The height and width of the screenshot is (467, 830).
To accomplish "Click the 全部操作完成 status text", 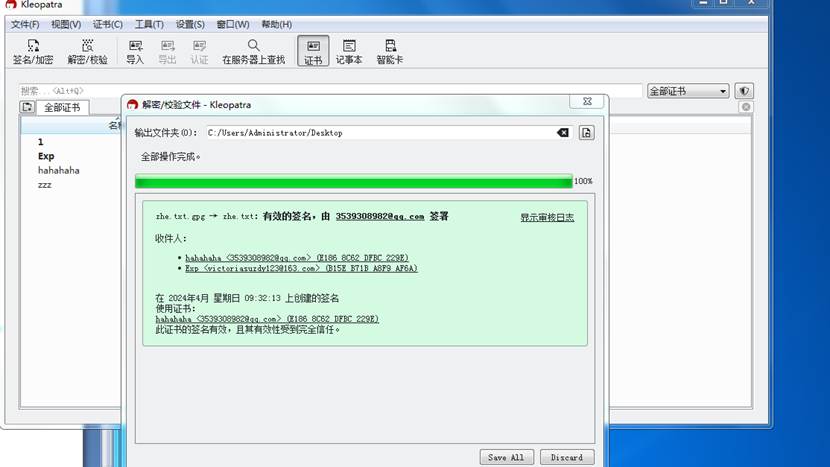I will click(x=170, y=157).
